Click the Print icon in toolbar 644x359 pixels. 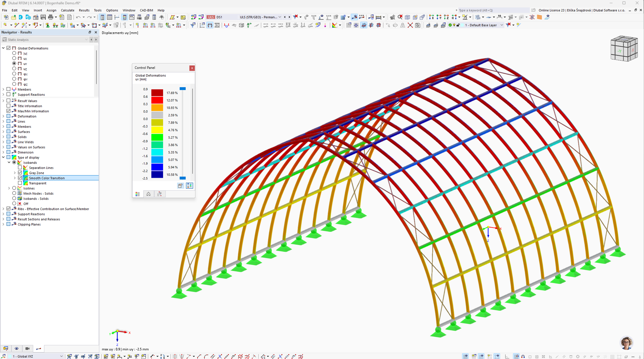(51, 17)
